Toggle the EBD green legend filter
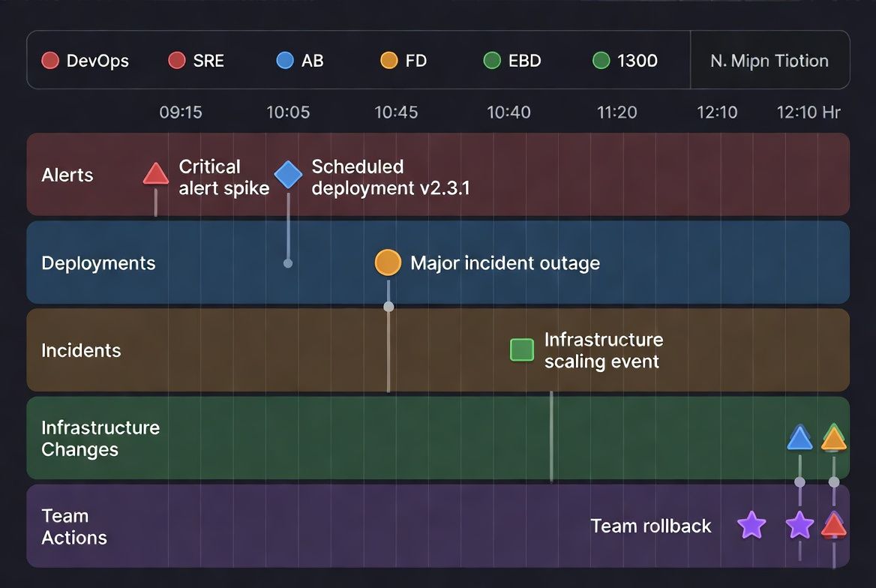Viewport: 876px width, 588px height. tap(511, 60)
